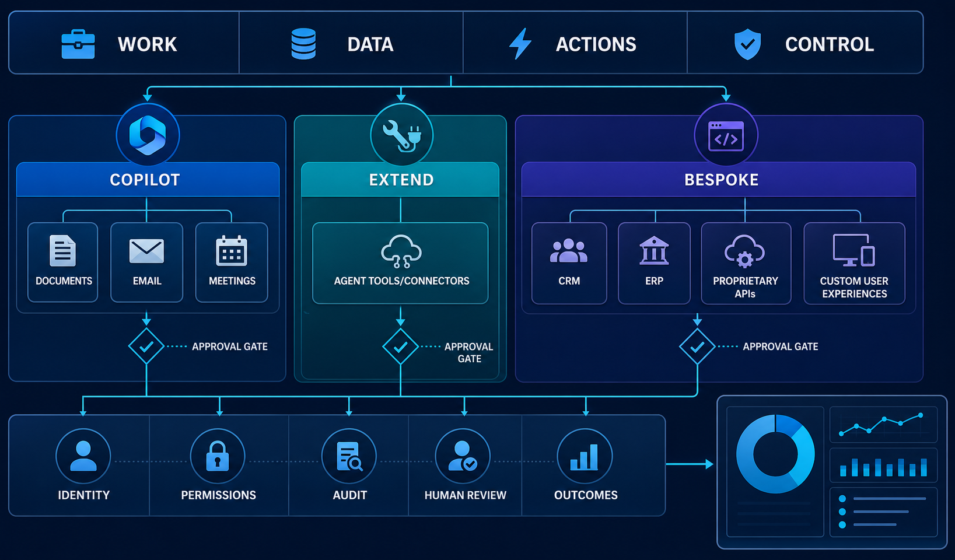This screenshot has width=955, height=560.
Task: Click the MEETINGS label text
Action: pos(232,281)
